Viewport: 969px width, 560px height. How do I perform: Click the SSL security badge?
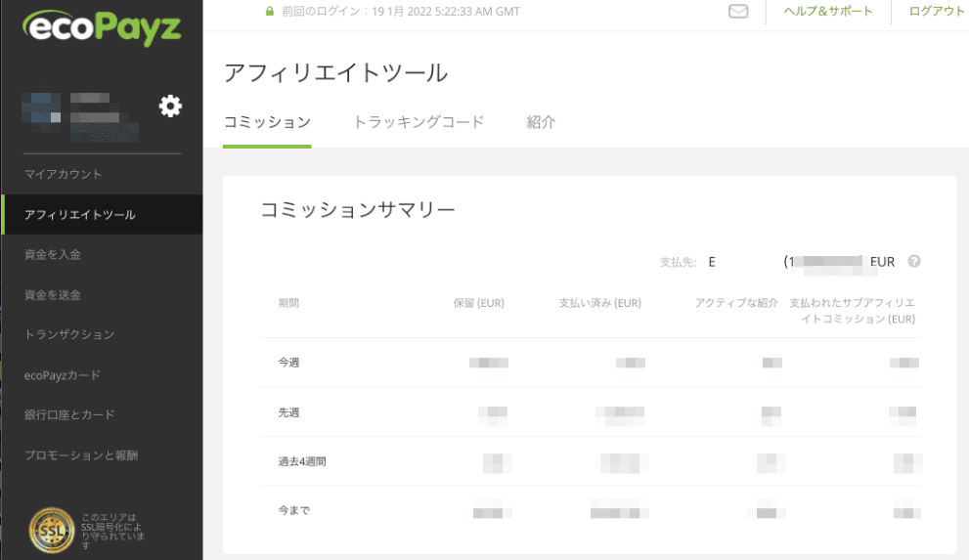(x=51, y=530)
